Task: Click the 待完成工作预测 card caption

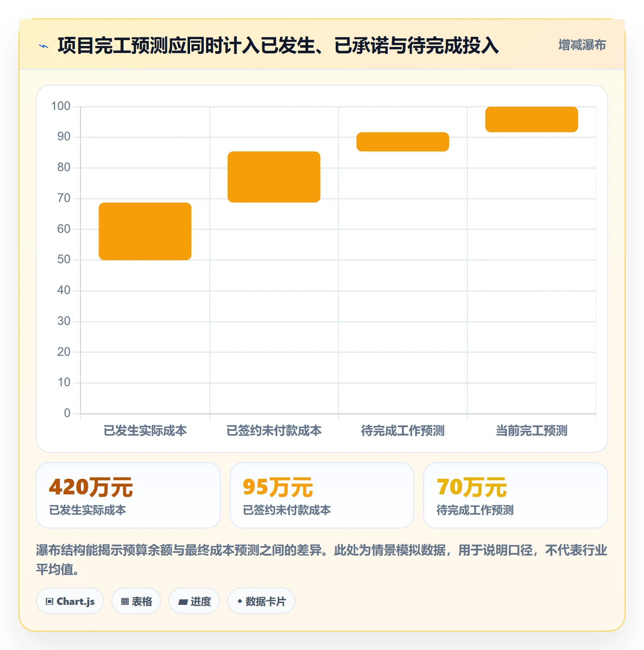Action: tap(475, 510)
